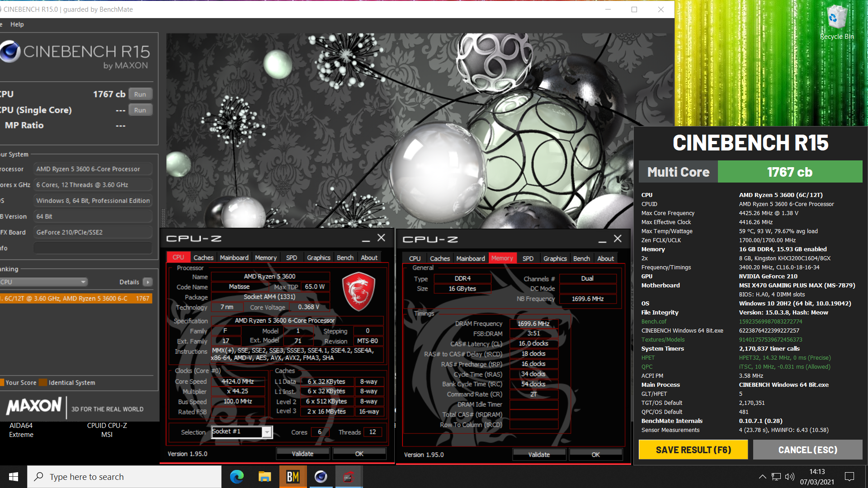Open File Explorer from the taskbar
The image size is (868, 488).
point(264,477)
